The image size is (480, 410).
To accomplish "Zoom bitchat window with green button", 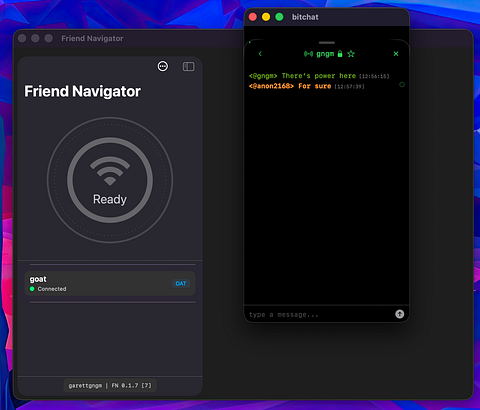I will [279, 17].
